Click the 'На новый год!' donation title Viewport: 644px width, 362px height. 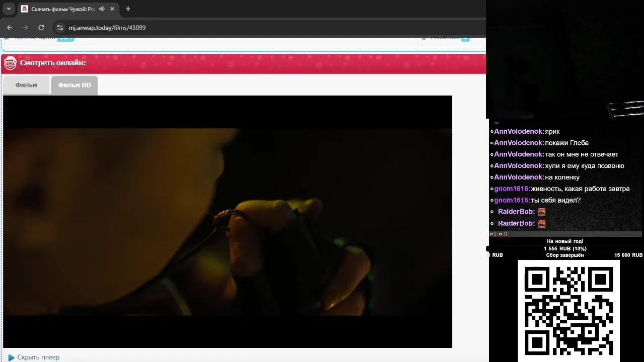(x=565, y=241)
